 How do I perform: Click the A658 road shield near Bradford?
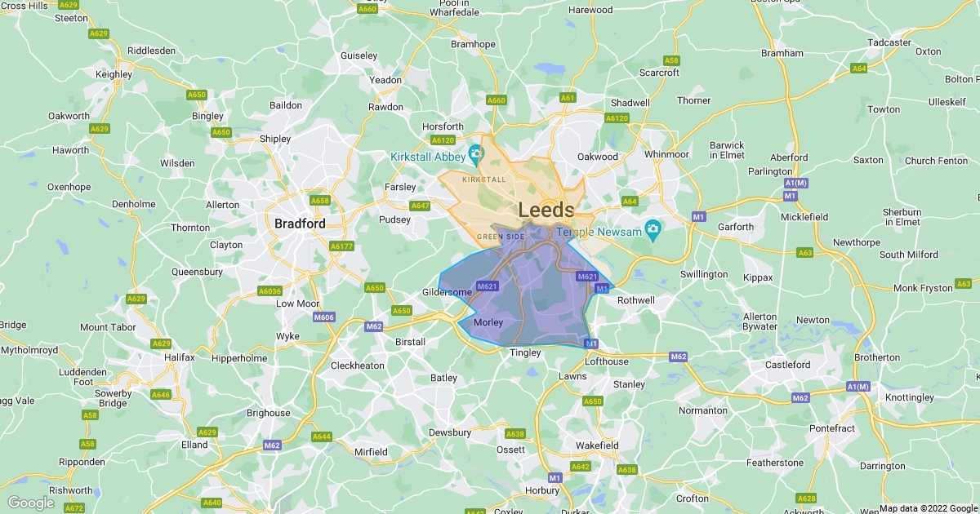[320, 201]
